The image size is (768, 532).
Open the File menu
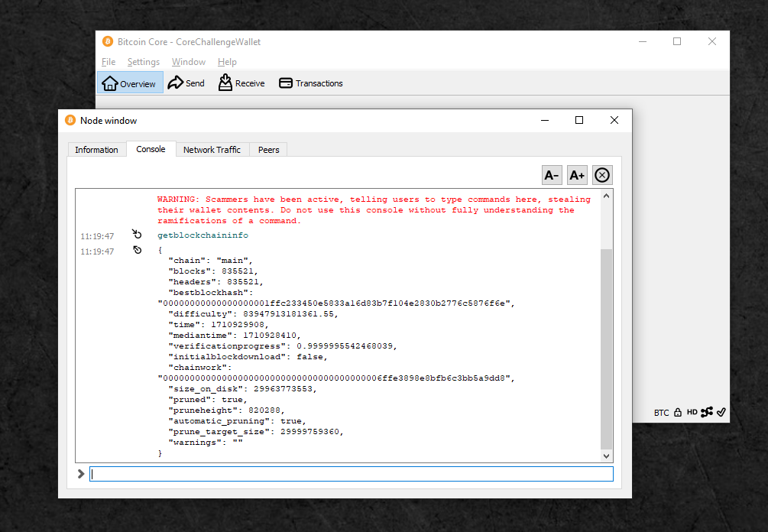pyautogui.click(x=109, y=62)
